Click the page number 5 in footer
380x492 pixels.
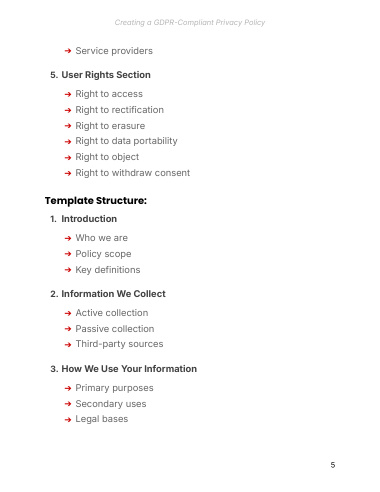coord(333,465)
